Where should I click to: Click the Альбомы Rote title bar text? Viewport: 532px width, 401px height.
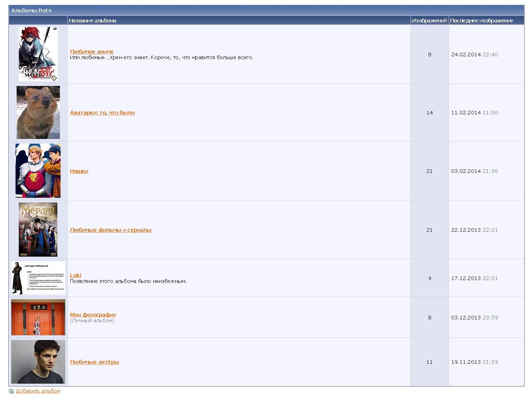(x=31, y=10)
